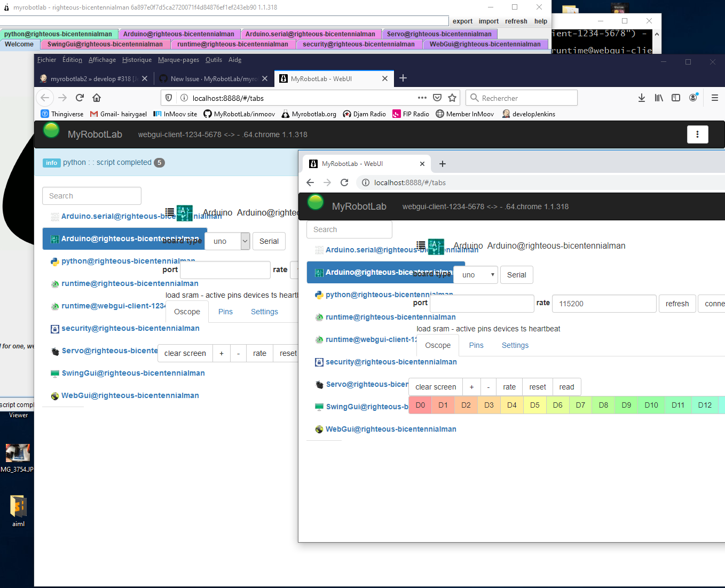Click the WebGui globe service icon
This screenshot has height=588, width=725.
319,429
